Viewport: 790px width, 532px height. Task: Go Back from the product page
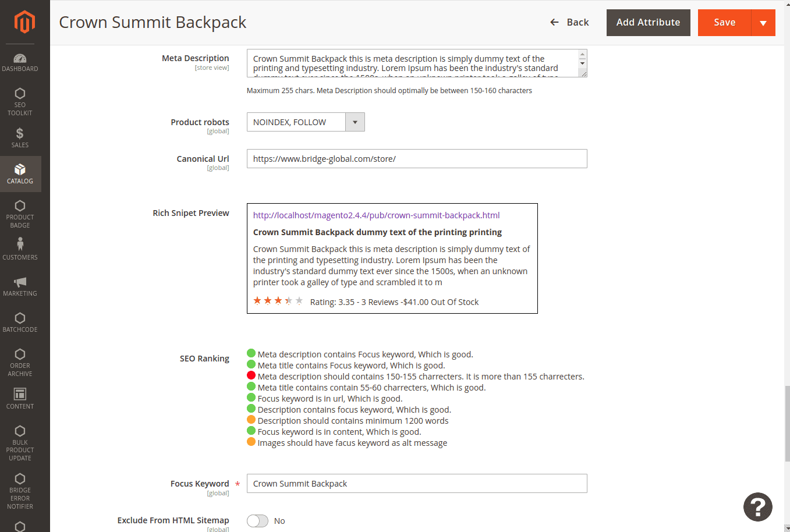[x=569, y=22]
